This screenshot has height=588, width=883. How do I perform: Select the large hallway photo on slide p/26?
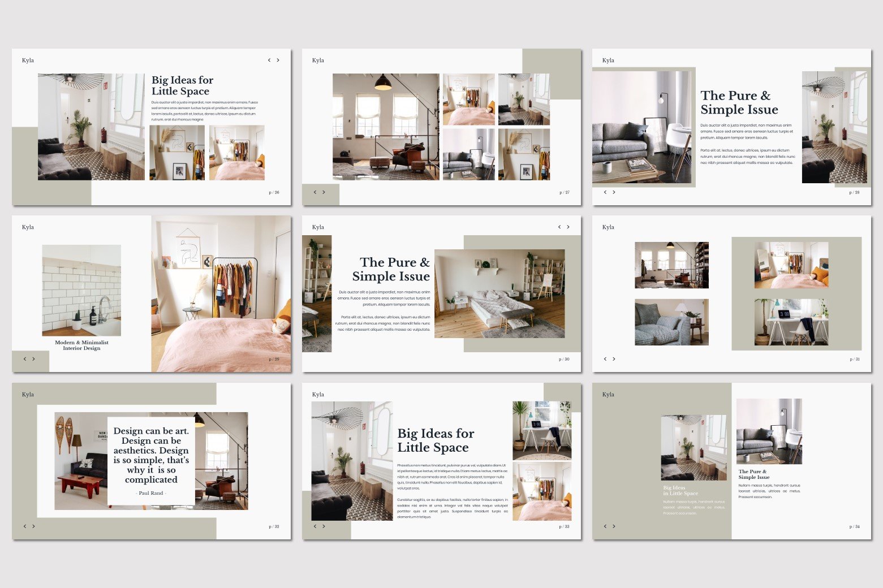click(x=91, y=127)
